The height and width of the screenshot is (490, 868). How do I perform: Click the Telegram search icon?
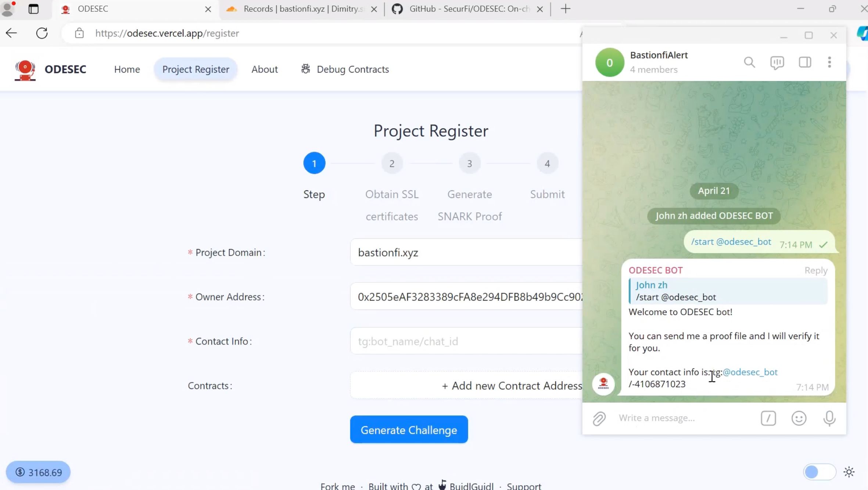tap(749, 62)
